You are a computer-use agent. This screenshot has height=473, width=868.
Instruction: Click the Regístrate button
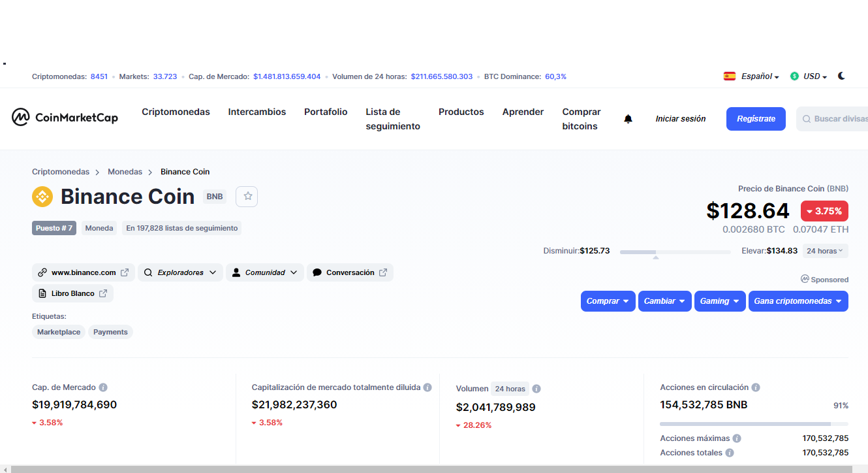point(756,119)
